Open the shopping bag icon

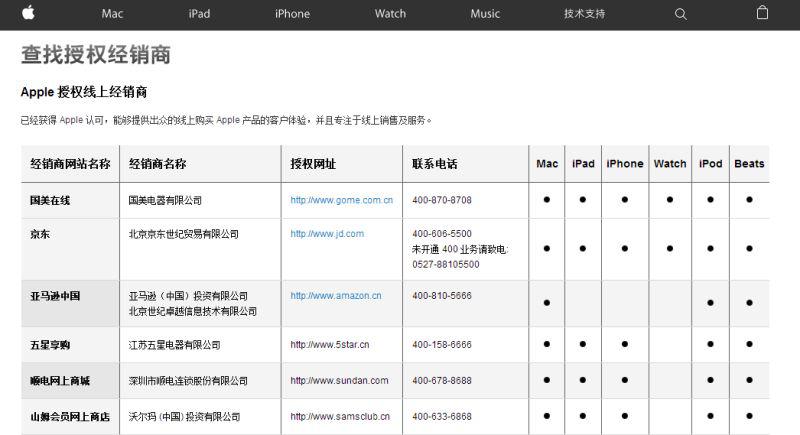[762, 12]
